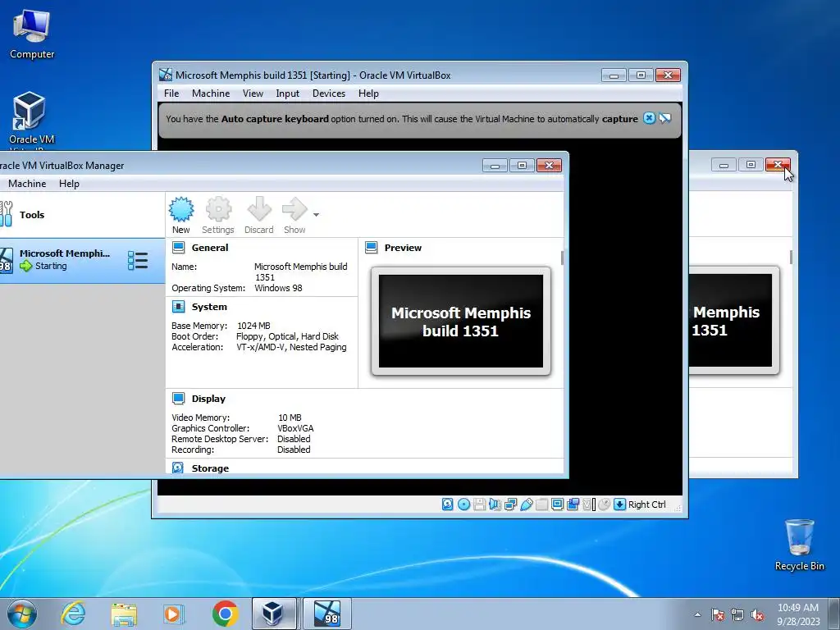The height and width of the screenshot is (630, 840).
Task: Click the Memphis 1351 preview in the rear Manager window
Action: [733, 321]
